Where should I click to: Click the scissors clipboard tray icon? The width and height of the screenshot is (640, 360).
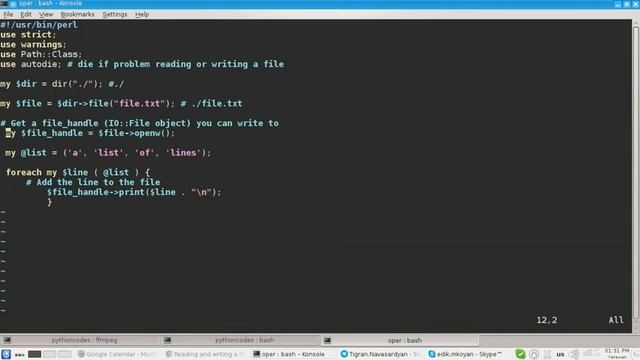pyautogui.click(x=548, y=354)
